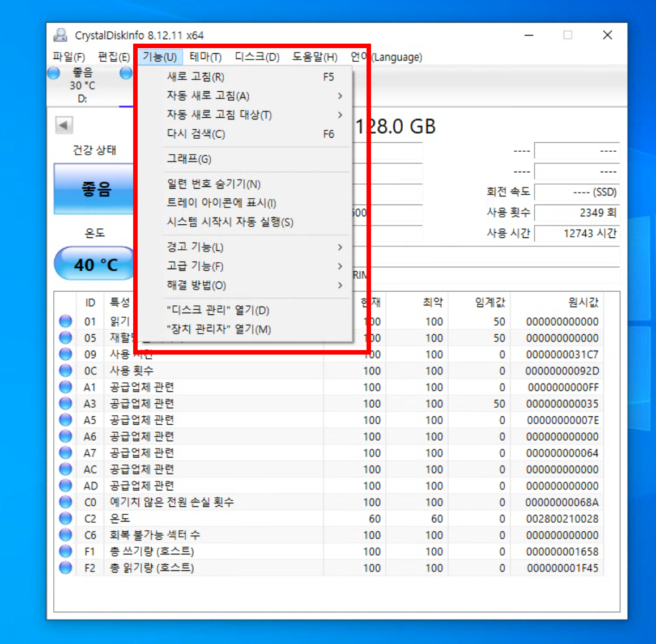Click the previous disk arrow button
The image size is (656, 644).
coord(64,125)
